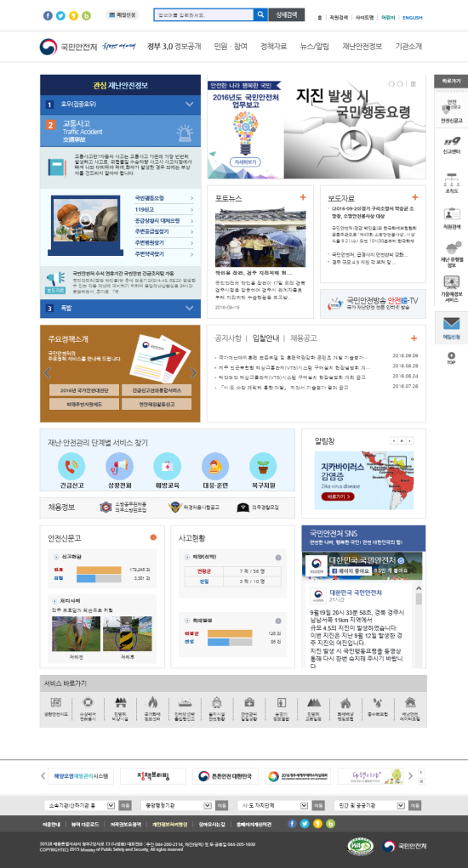Screen dimensions: 468x868
Task: Open the 기관소개 menu
Action: pos(408,47)
